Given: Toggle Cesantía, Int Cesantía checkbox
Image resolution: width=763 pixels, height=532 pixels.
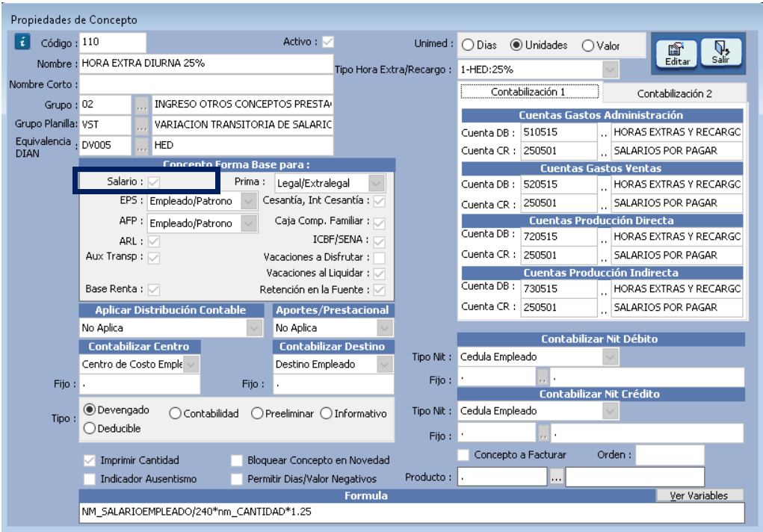Looking at the screenshot, I should [380, 201].
